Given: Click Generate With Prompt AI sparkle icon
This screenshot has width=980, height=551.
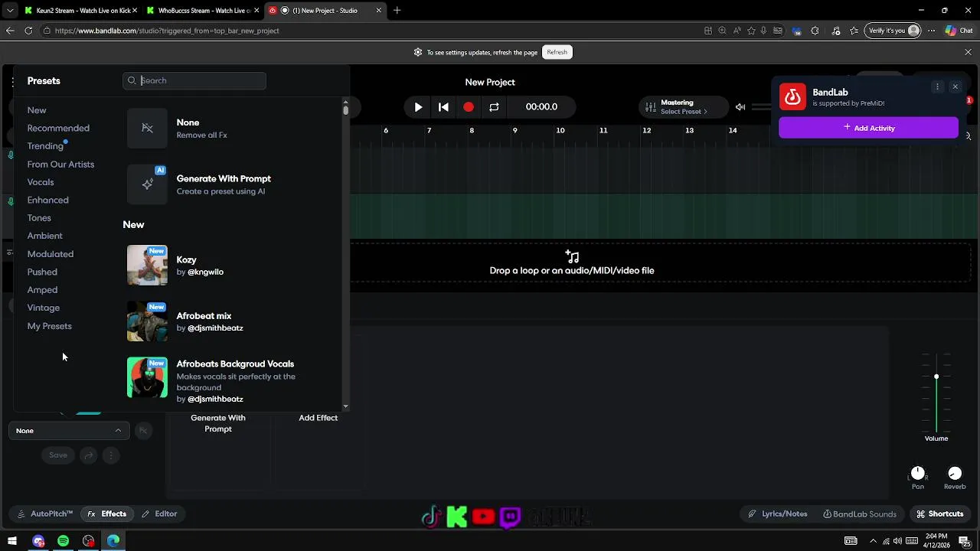Looking at the screenshot, I should pos(147,184).
